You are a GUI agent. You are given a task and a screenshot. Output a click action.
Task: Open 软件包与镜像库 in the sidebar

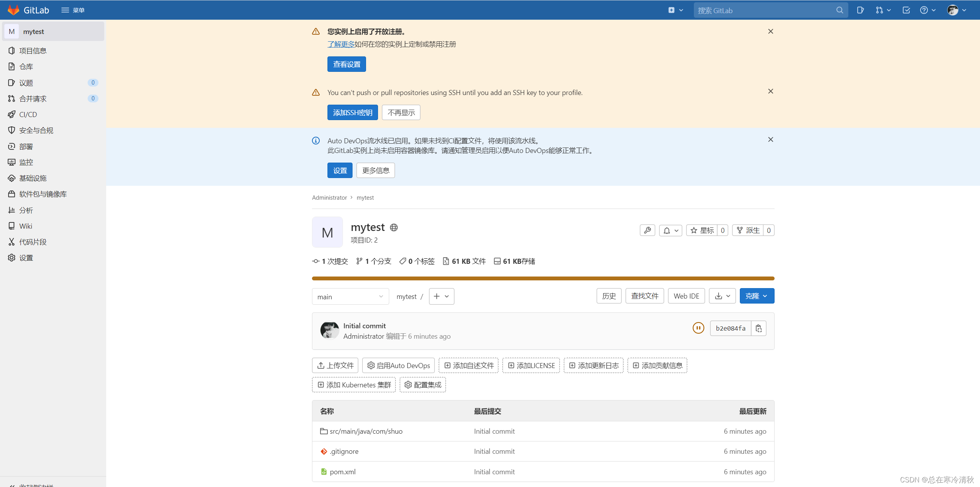[x=53, y=194]
